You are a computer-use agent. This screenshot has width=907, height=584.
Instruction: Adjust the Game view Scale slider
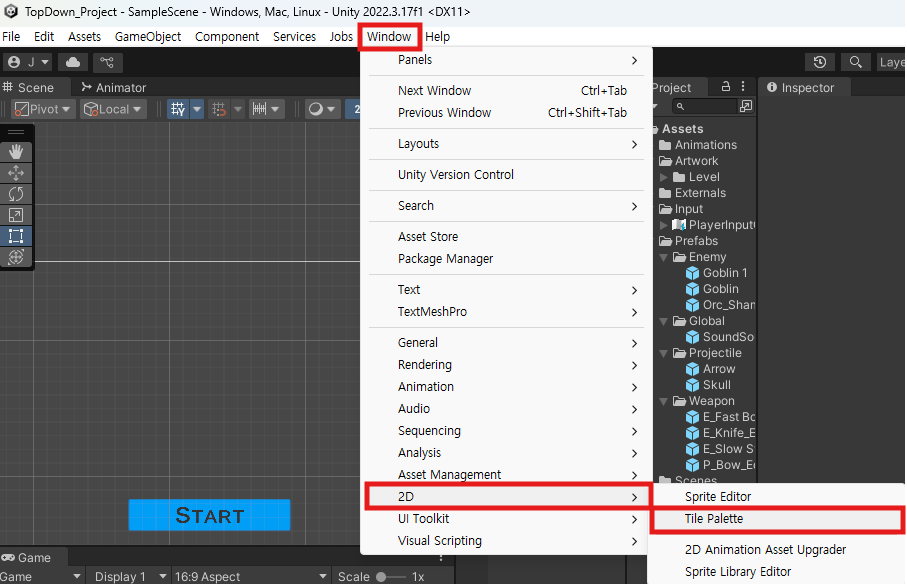point(390,576)
